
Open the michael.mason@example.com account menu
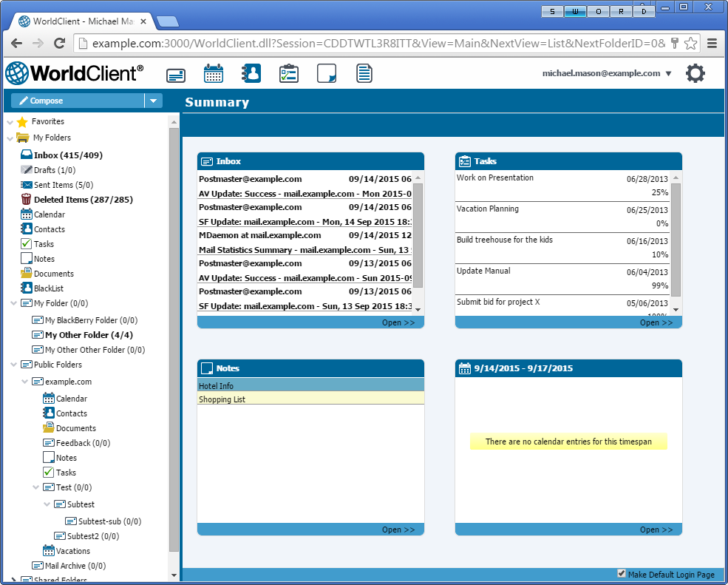[x=606, y=73]
